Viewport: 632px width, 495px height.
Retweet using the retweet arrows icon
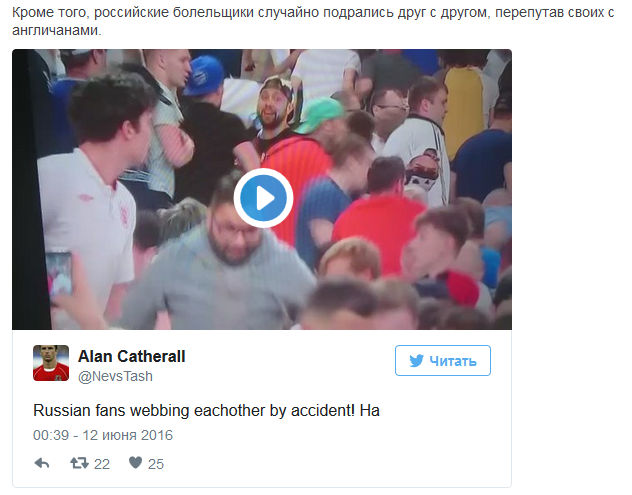click(79, 463)
